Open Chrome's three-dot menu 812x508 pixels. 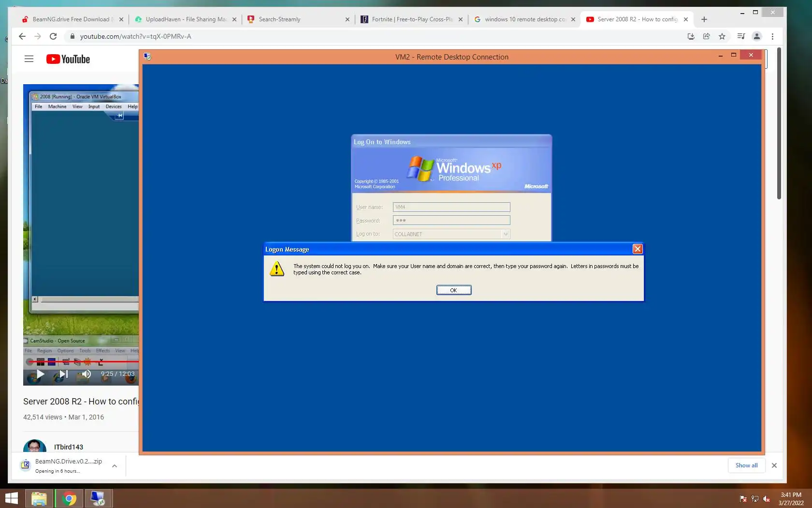[x=772, y=36]
